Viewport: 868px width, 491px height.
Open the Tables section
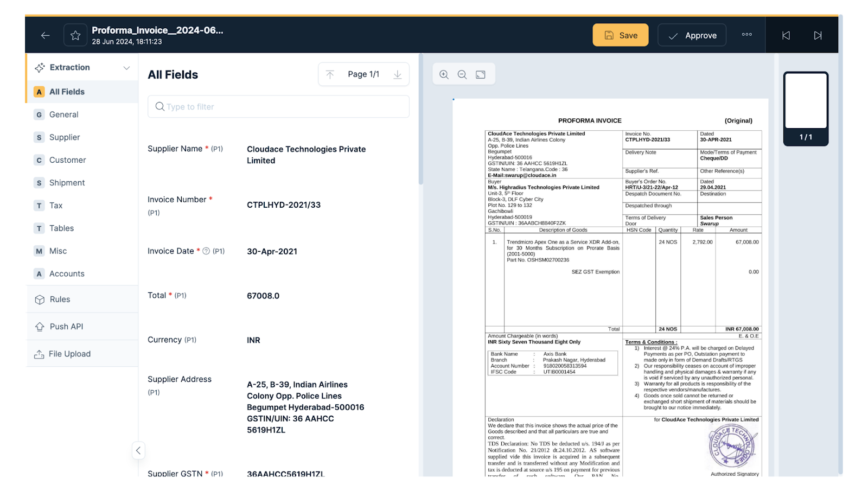82,228
